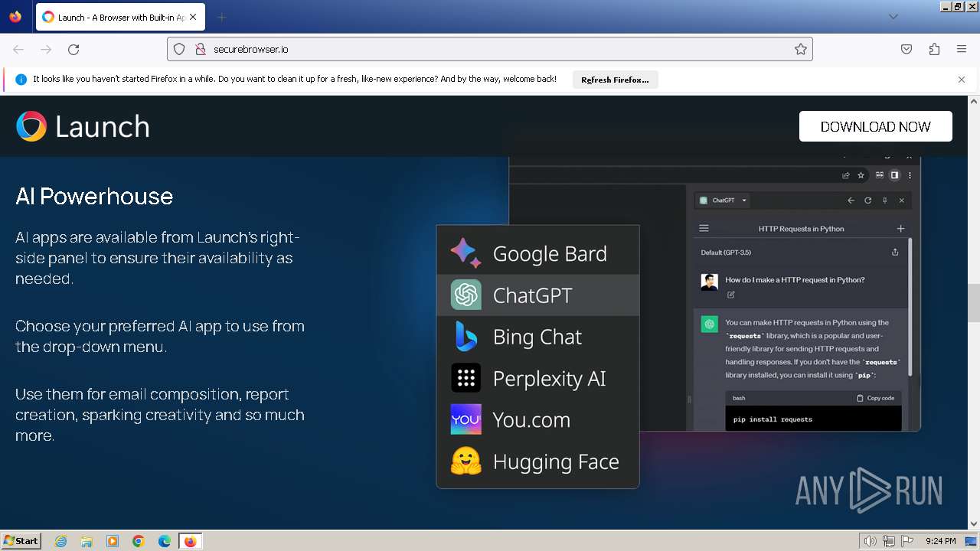Viewport: 980px width, 551px height.
Task: Open File Explorer from the taskbar
Action: coord(87,541)
